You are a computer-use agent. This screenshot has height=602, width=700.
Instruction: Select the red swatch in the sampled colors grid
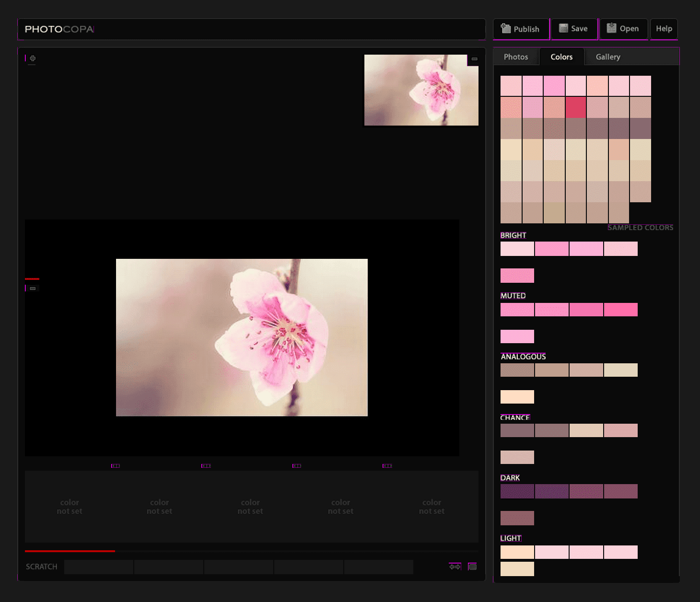coord(574,107)
